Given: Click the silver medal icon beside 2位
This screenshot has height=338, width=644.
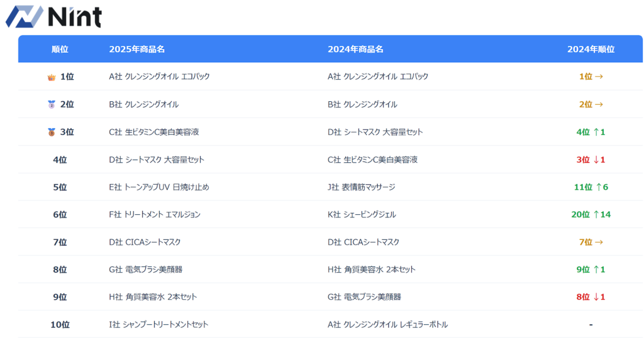Looking at the screenshot, I should pos(52,105).
